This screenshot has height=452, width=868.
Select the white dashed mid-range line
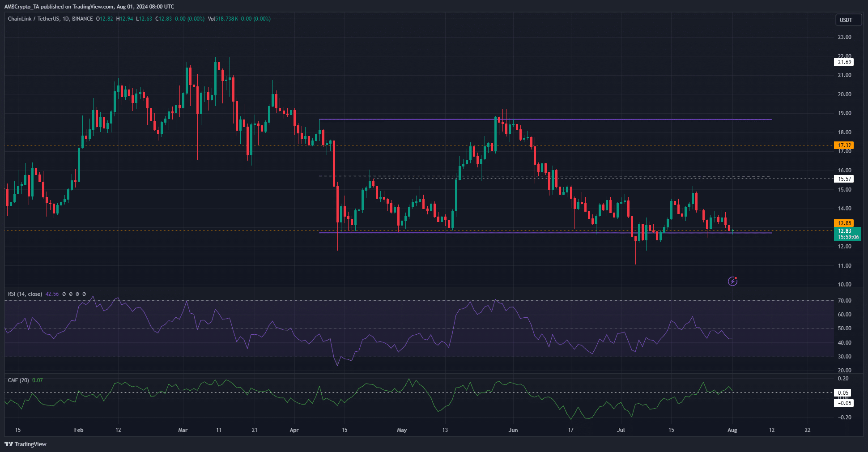tap(545, 176)
